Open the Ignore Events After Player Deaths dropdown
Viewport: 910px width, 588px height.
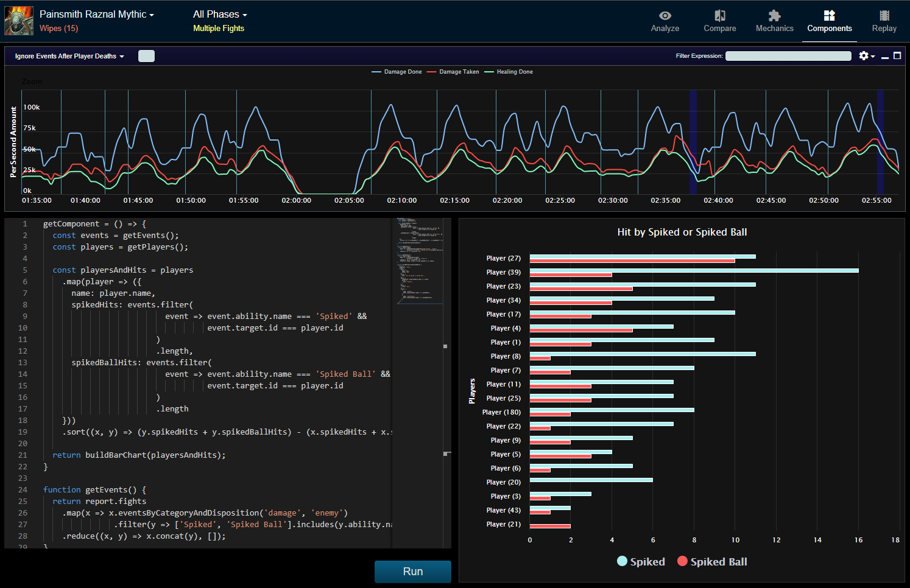(x=68, y=55)
